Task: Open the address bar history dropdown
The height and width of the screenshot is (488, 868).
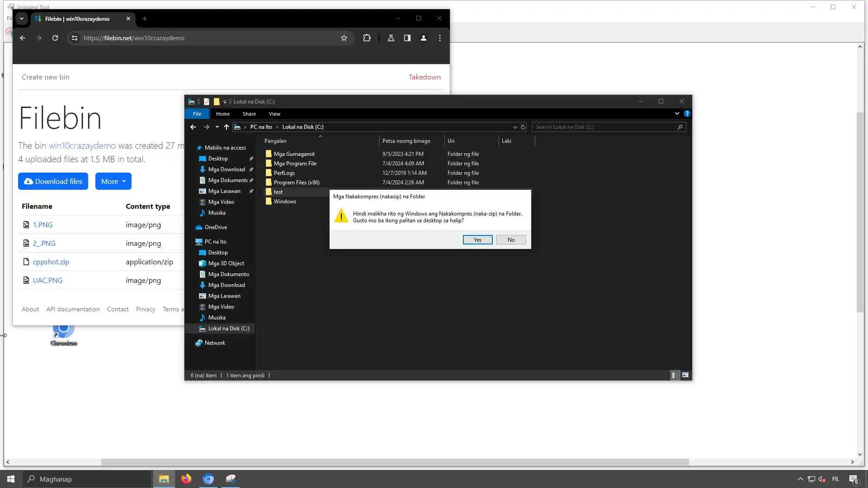Action: [515, 127]
